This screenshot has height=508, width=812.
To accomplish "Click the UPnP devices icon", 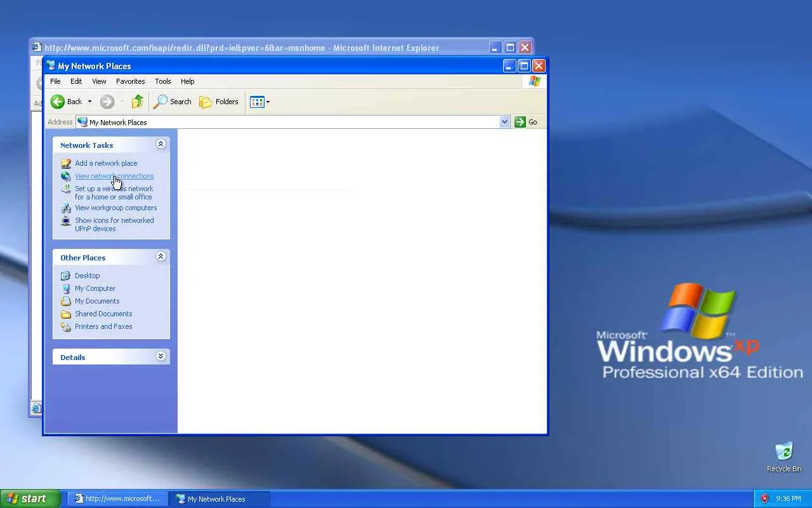I will (66, 220).
